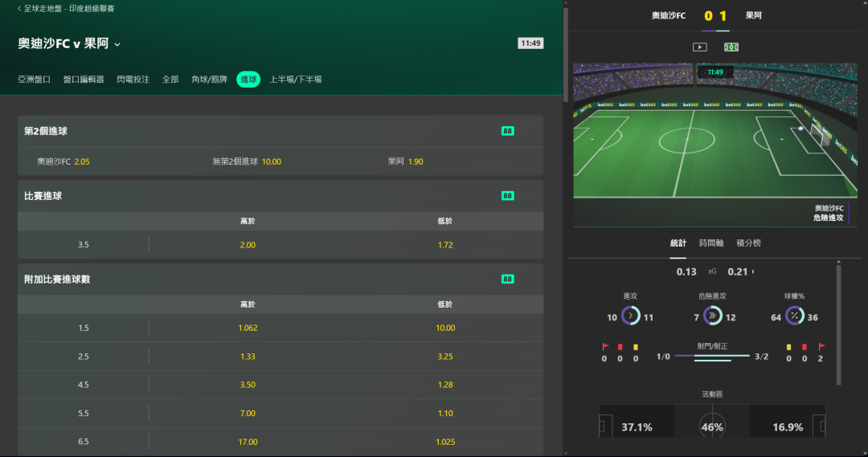This screenshot has height=457, width=868.
Task: Open the 角球/罰牌 tab
Action: 209,80
